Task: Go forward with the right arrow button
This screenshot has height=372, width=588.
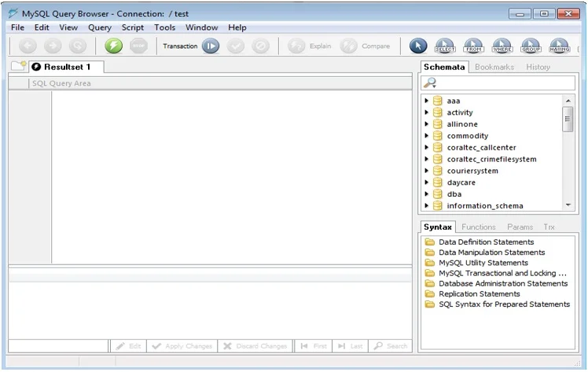Action: (x=53, y=46)
